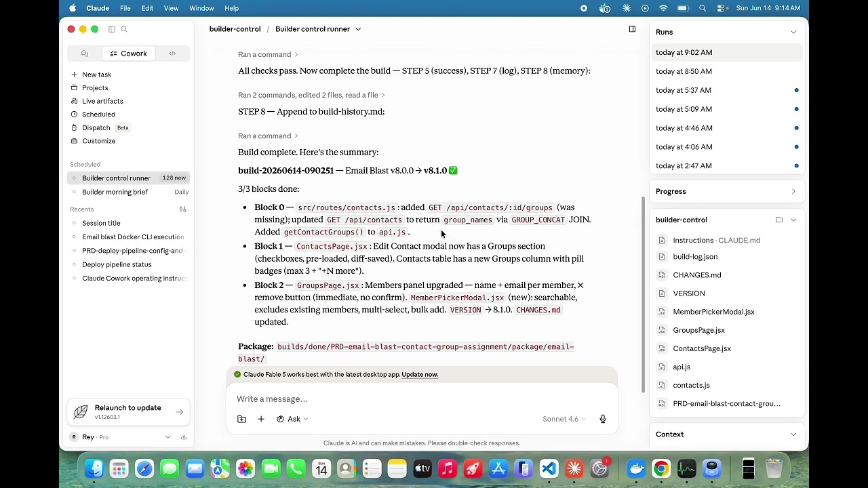Toggle the right panel layout icon
The height and width of the screenshot is (488, 868).
(x=632, y=29)
